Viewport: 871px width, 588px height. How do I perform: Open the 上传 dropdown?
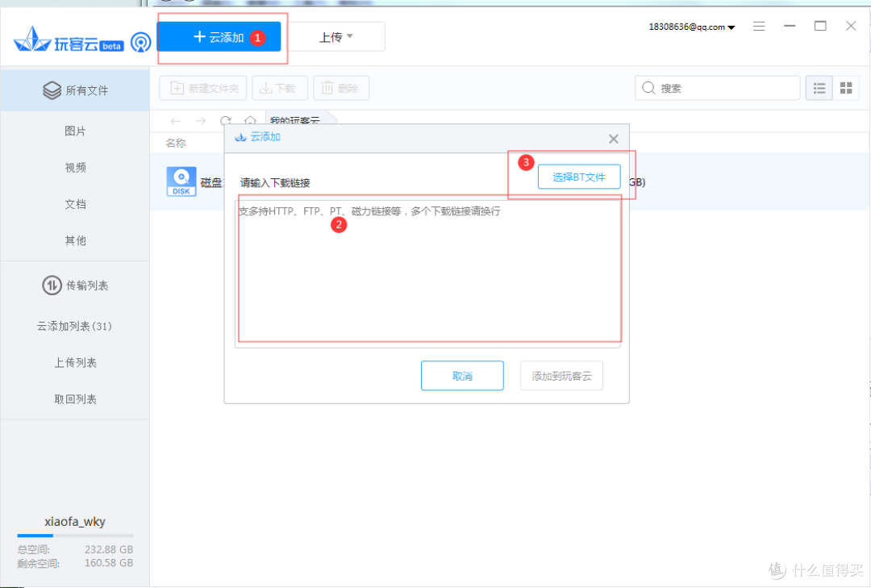tap(336, 36)
